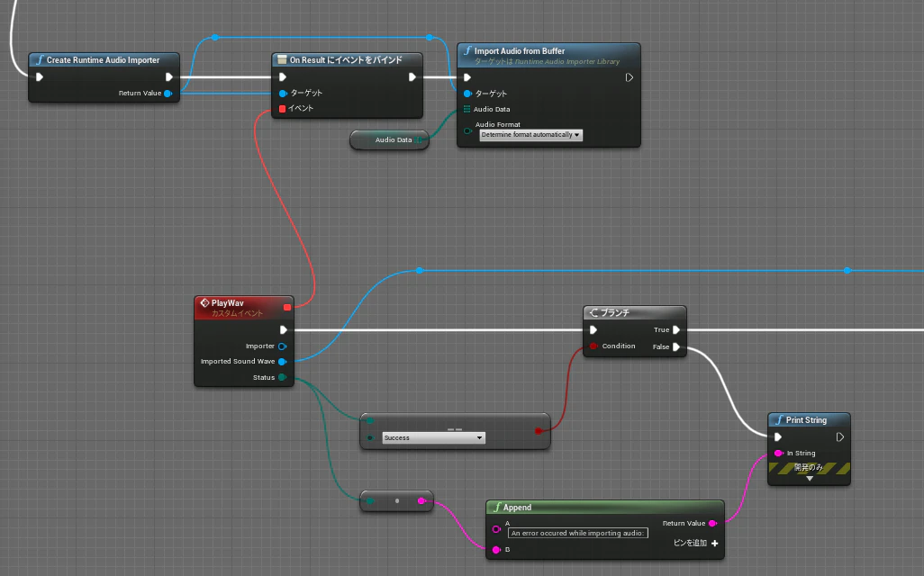Click the Importer pin on PlayWav
This screenshot has height=576, width=924.
coord(282,346)
